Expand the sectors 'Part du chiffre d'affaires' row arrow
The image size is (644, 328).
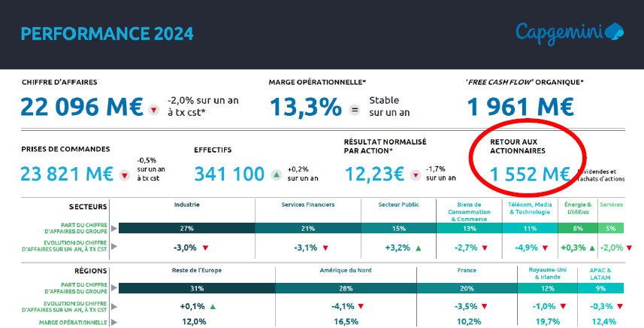click(114, 228)
